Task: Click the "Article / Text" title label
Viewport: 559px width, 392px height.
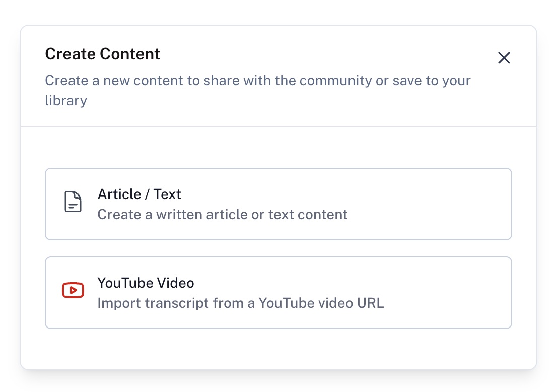Action: (139, 194)
